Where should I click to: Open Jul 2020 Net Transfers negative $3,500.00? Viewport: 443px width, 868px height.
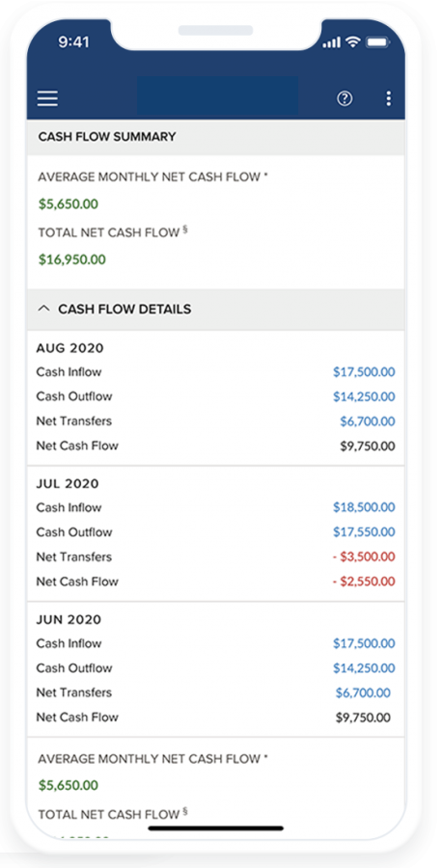click(364, 556)
